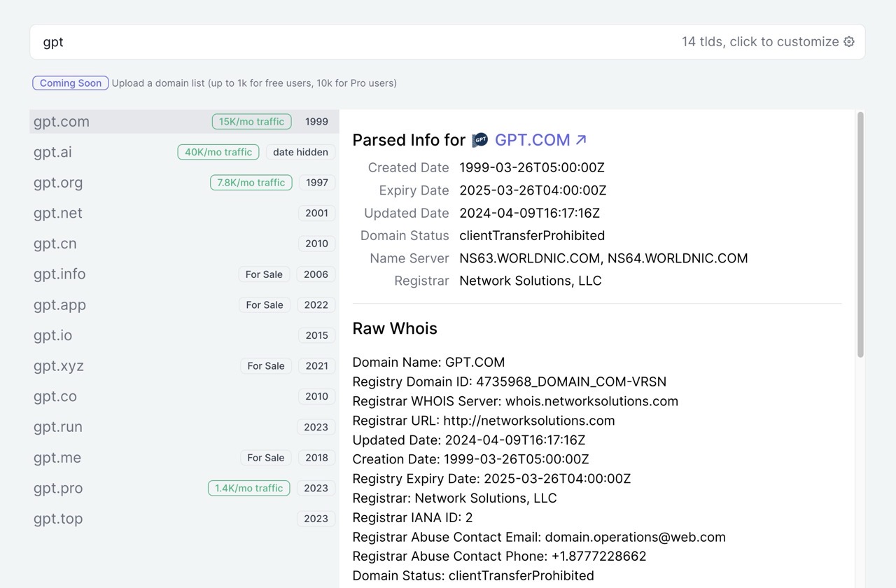896x588 pixels.
Task: Select the gpt.info domain row
Action: coord(184,274)
